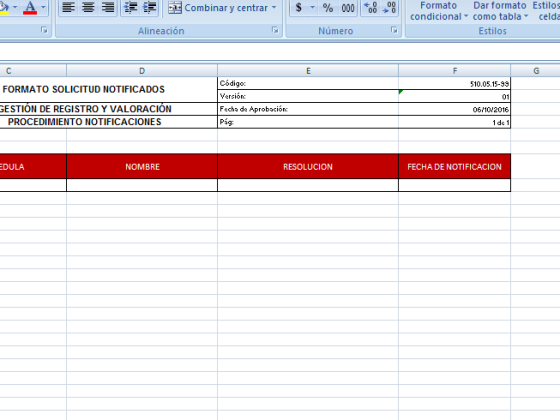Open the currency format dropdown arrow

coord(312,8)
